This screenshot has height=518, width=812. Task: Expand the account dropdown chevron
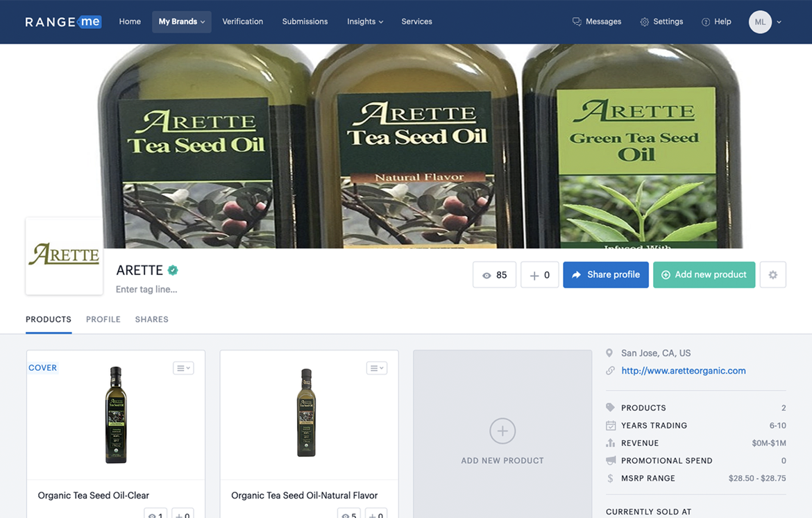pyautogui.click(x=779, y=22)
